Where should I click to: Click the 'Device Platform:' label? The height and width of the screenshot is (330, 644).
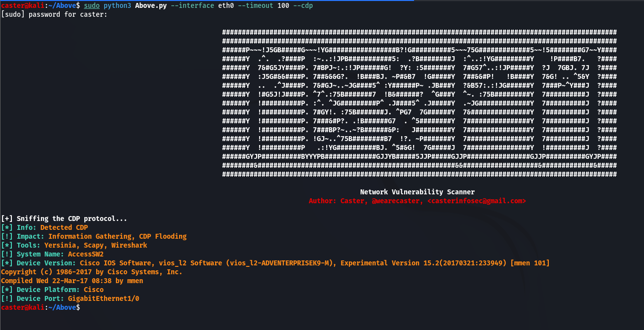tap(48, 290)
